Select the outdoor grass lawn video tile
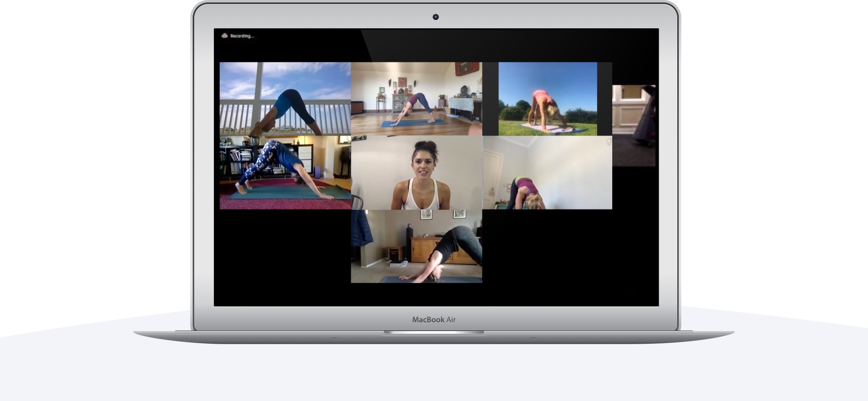The height and width of the screenshot is (401, 868). tap(548, 99)
